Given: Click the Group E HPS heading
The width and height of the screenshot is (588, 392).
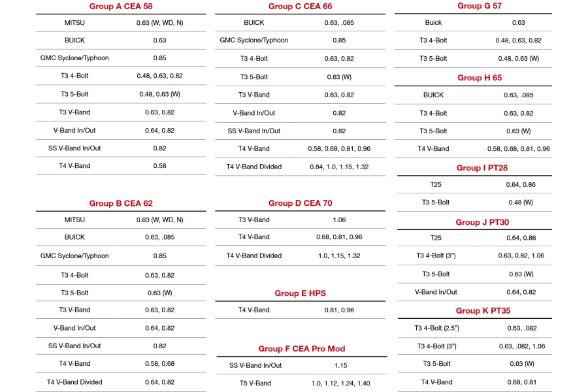Looking at the screenshot, I should pyautogui.click(x=300, y=293).
